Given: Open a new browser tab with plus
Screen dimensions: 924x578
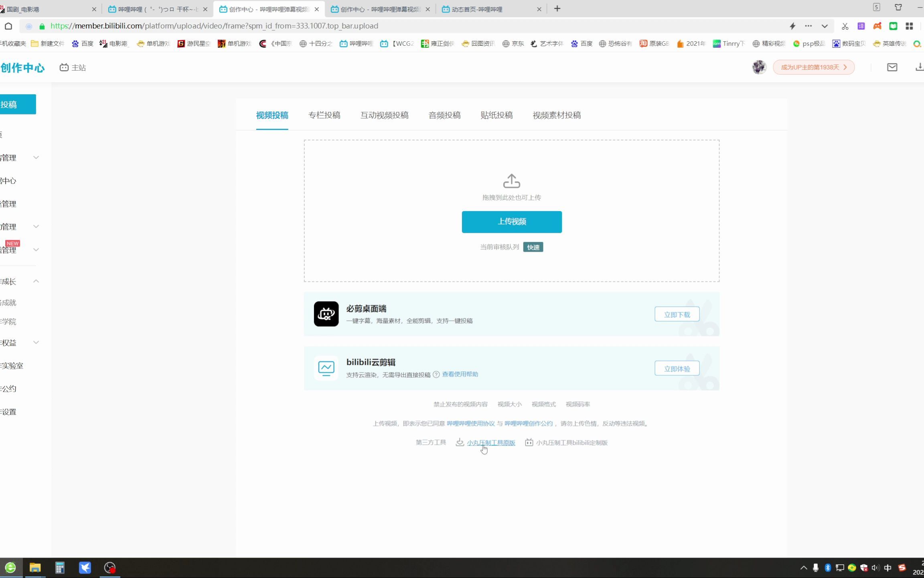Looking at the screenshot, I should (557, 9).
